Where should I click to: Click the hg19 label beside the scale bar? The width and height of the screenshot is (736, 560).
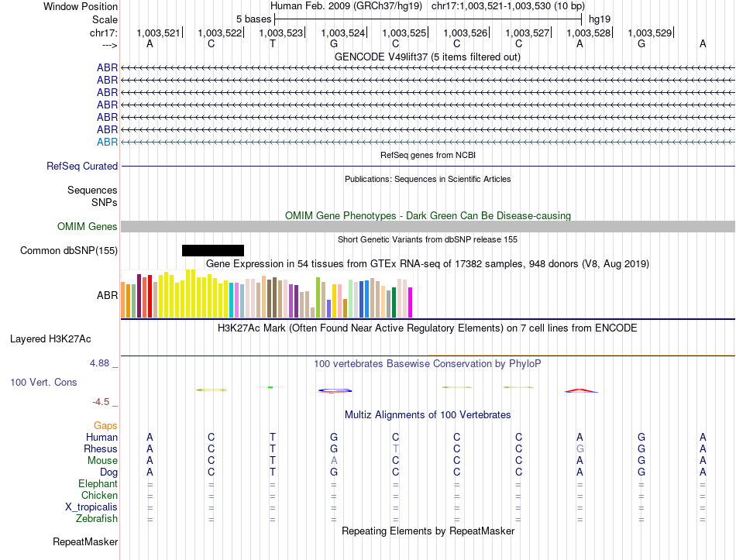pos(600,19)
